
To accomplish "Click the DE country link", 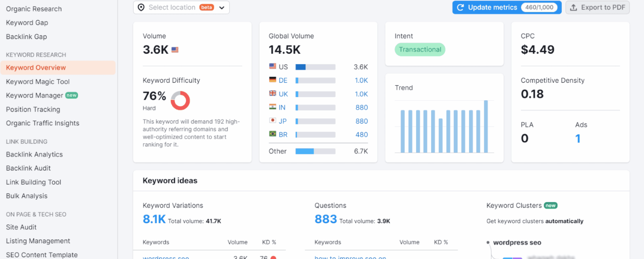I will pyautogui.click(x=283, y=81).
